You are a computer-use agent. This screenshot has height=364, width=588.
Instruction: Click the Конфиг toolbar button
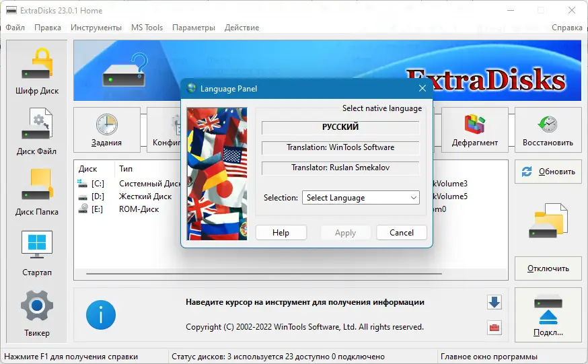[164, 130]
